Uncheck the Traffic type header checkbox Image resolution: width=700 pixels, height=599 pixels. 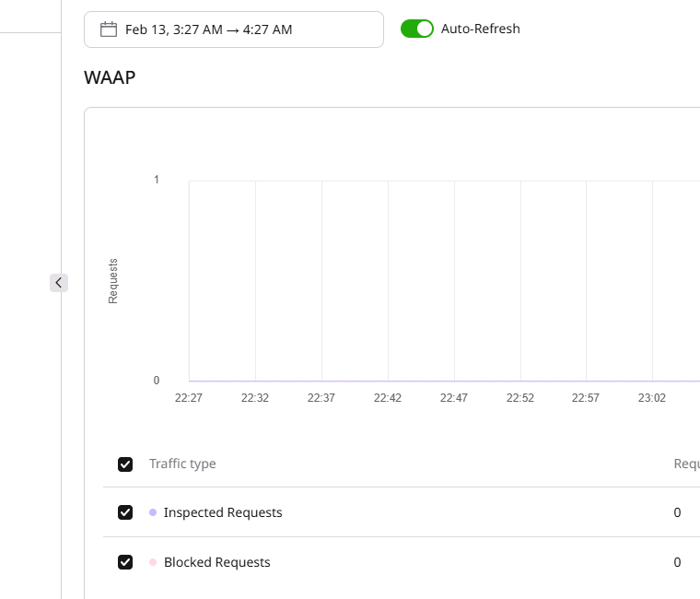click(x=125, y=464)
